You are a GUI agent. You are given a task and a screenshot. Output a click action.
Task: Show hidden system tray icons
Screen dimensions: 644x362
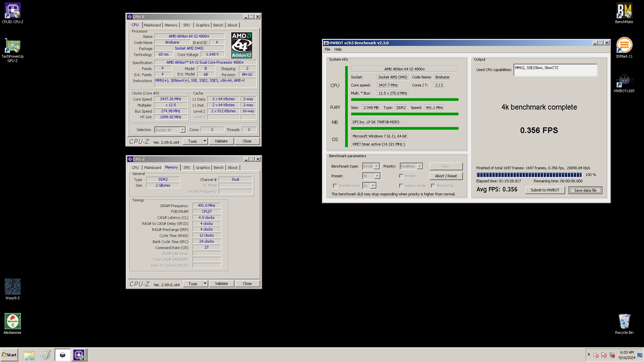pos(589,355)
